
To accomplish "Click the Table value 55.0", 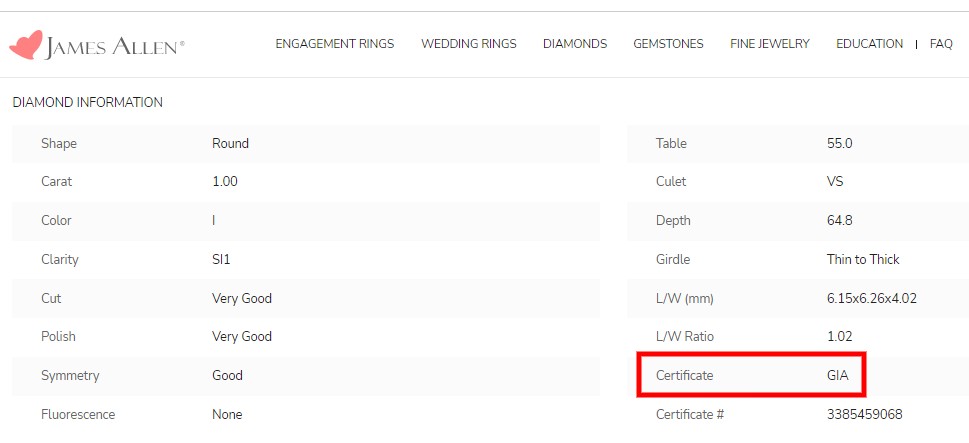I will tap(839, 143).
